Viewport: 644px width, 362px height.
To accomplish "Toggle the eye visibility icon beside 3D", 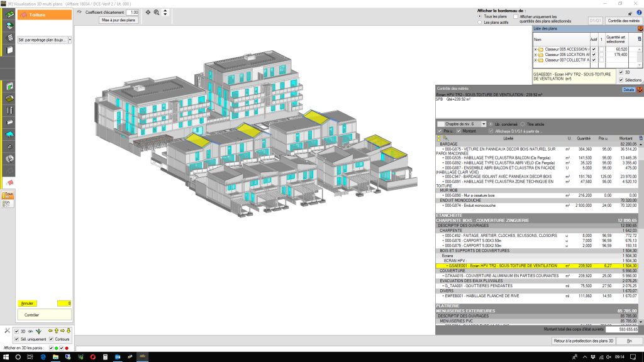I will point(30,331).
